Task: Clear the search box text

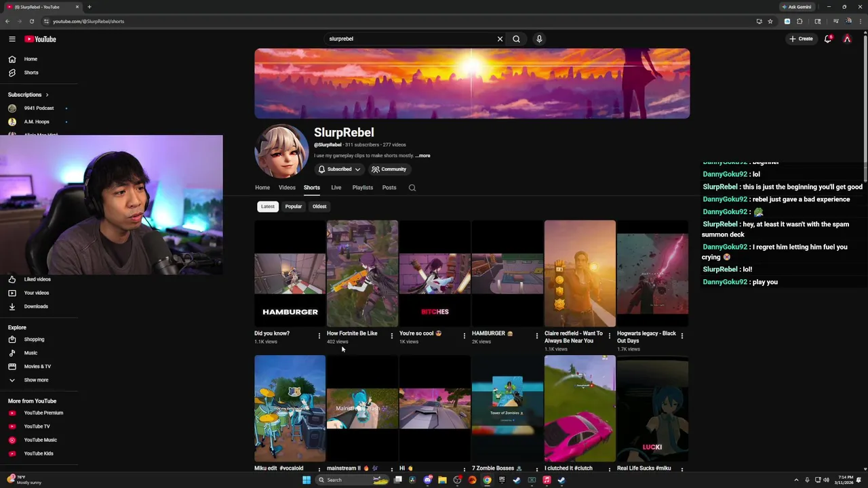Action: [x=500, y=39]
